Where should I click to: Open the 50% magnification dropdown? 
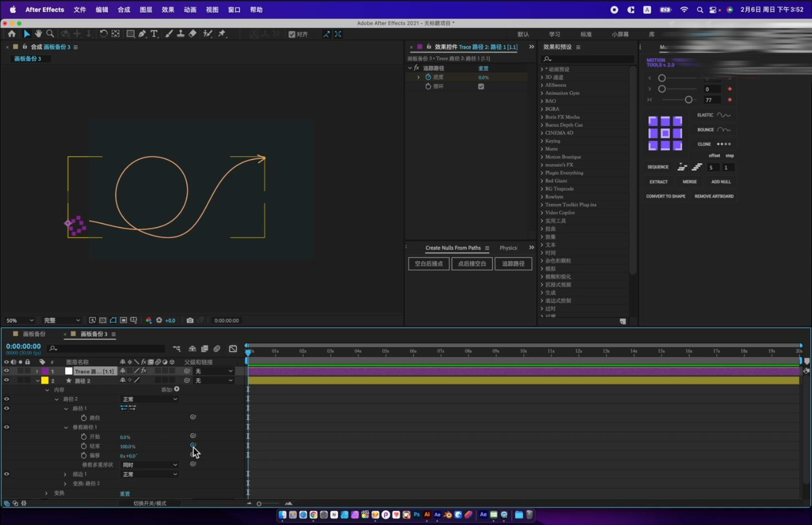[x=19, y=321]
